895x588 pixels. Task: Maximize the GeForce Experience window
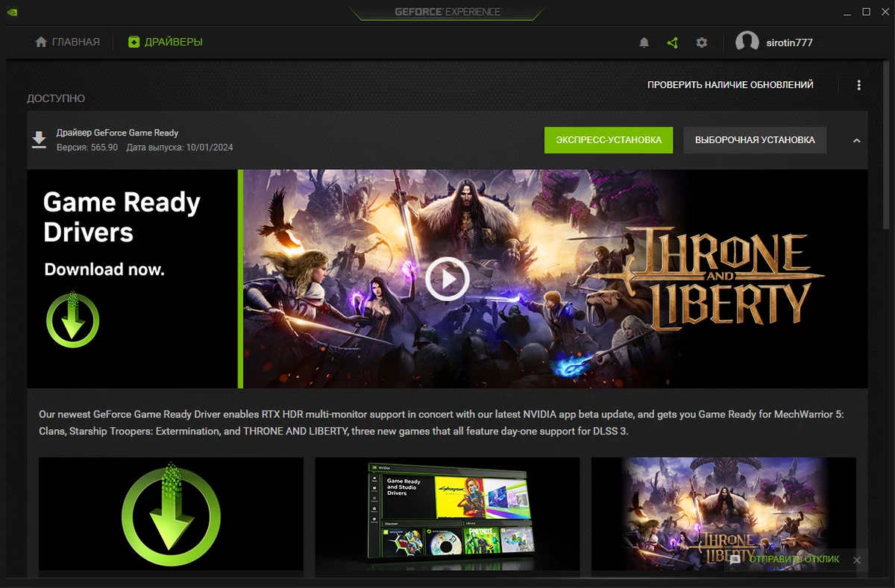tap(866, 11)
